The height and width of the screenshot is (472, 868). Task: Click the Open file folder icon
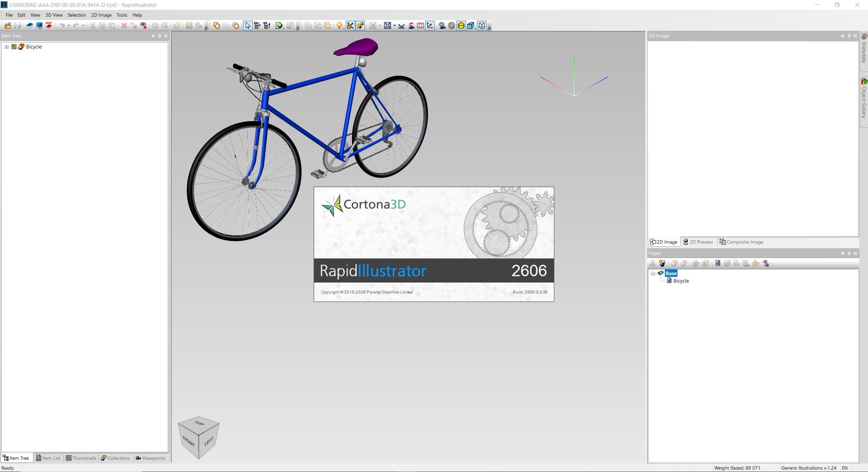point(8,25)
